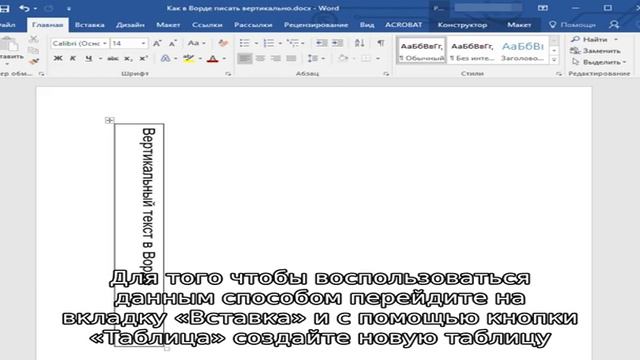Clear all formatting with eraser icon
This screenshot has height=360, width=640.
pos(223,43)
